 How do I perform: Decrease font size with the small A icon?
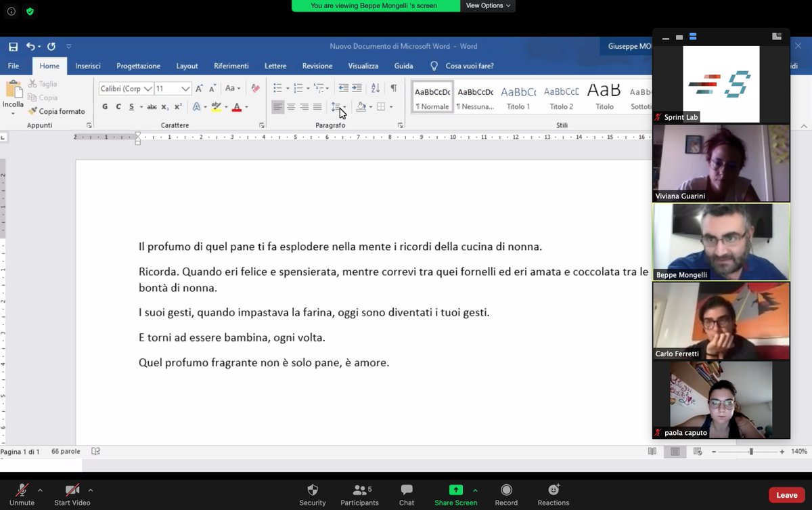click(212, 89)
